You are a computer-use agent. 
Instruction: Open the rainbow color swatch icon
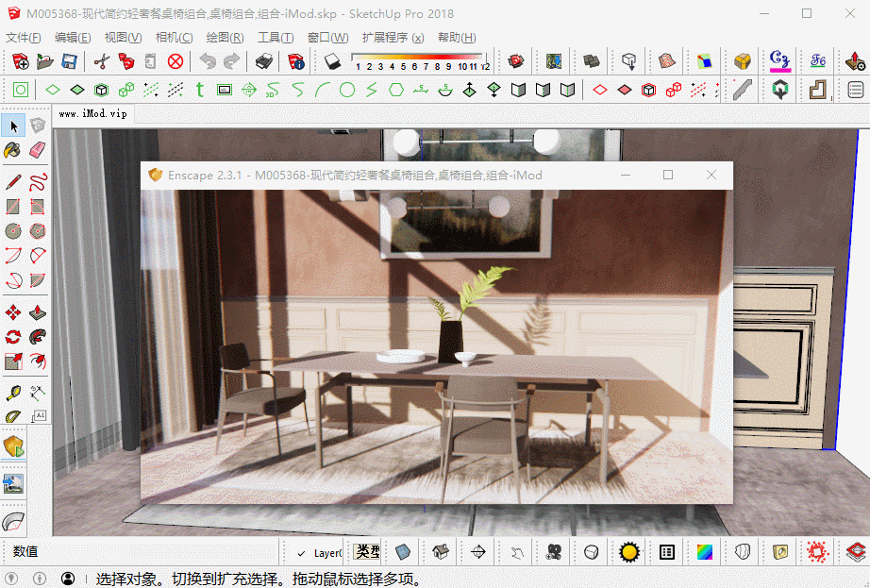pos(705,551)
